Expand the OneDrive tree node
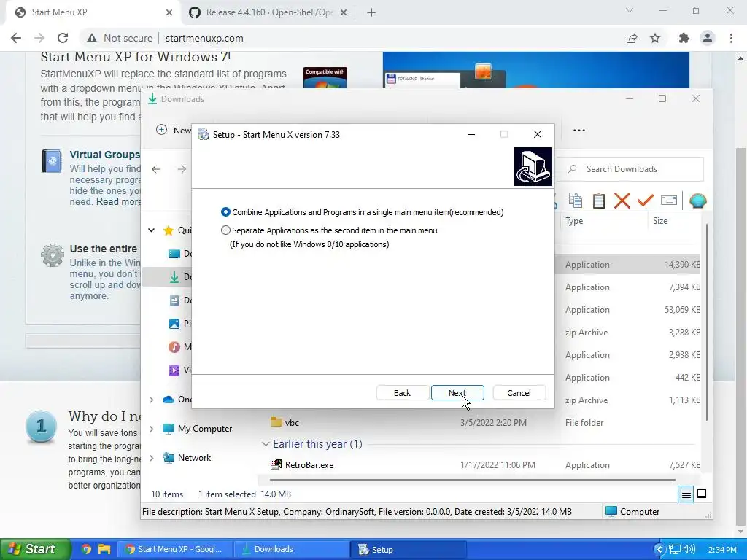 tap(152, 400)
